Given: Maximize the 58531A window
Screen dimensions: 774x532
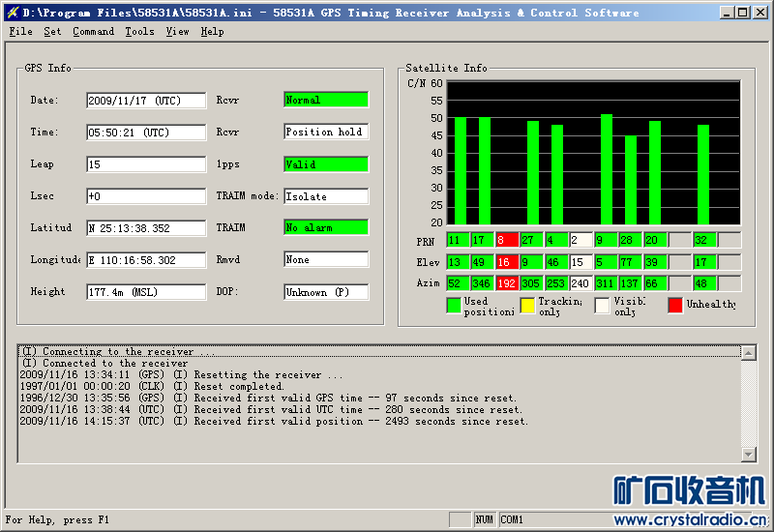Looking at the screenshot, I should [x=743, y=13].
